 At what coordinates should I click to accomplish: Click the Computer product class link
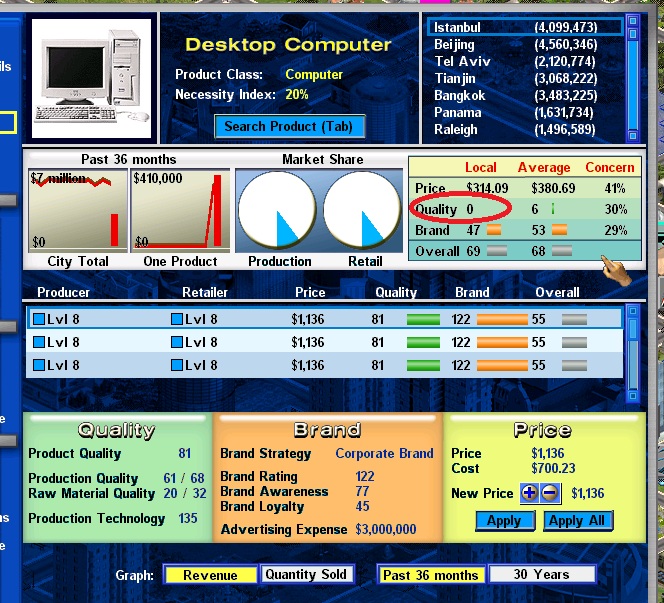(314, 75)
